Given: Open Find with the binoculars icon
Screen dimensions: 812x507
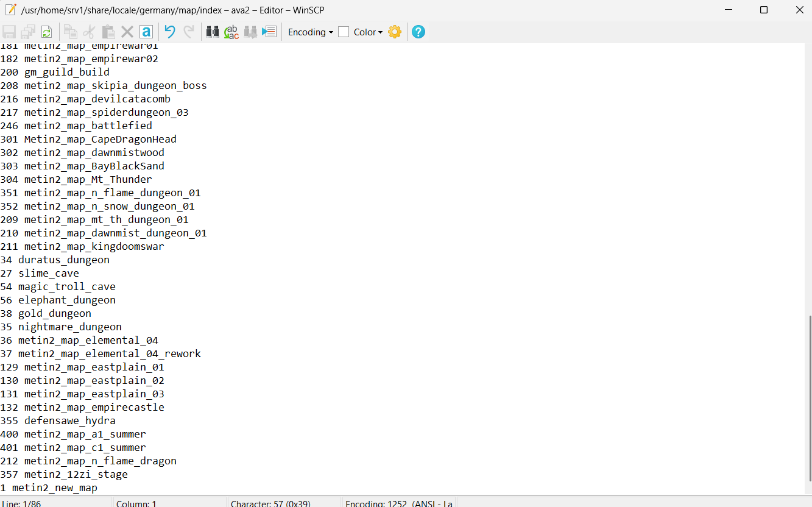Looking at the screenshot, I should (213, 32).
